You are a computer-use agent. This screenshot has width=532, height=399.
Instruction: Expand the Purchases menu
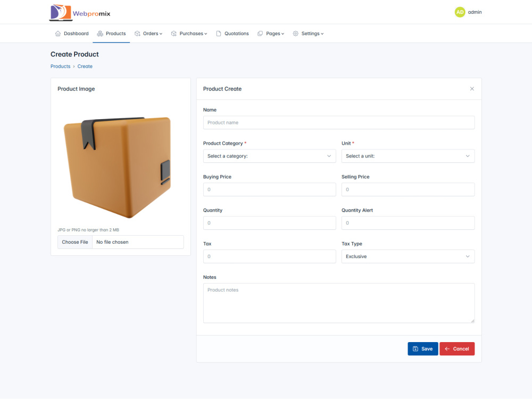coord(189,34)
